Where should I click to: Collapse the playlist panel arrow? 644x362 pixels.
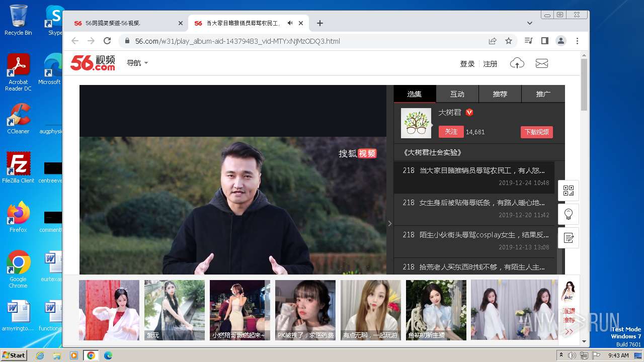point(389,223)
